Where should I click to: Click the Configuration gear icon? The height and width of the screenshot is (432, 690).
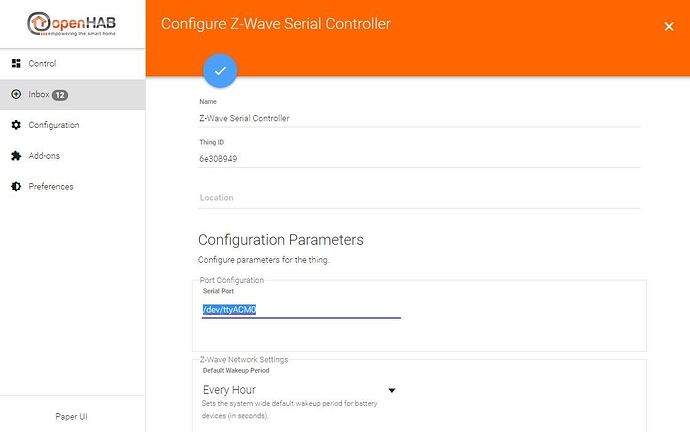click(x=16, y=125)
